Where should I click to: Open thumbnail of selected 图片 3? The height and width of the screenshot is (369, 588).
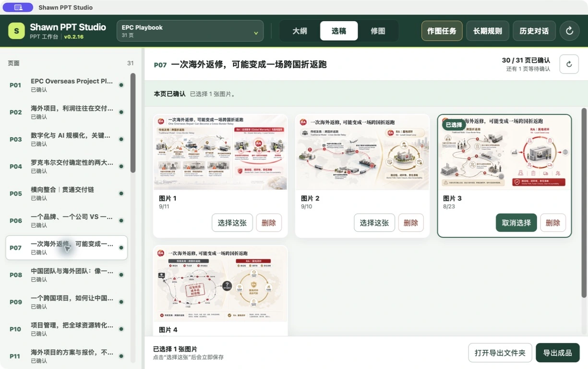(504, 152)
